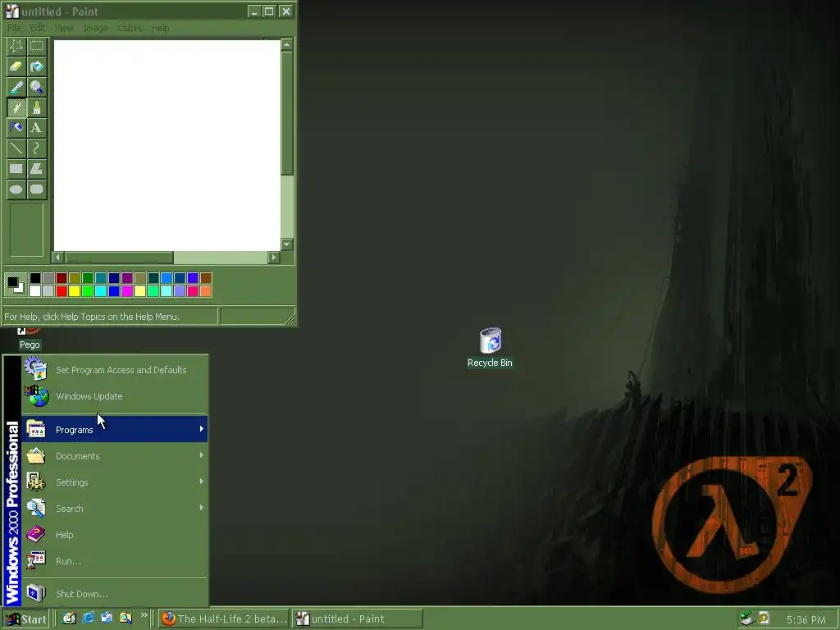Click Run... in the Start menu
840x630 pixels.
(115, 560)
